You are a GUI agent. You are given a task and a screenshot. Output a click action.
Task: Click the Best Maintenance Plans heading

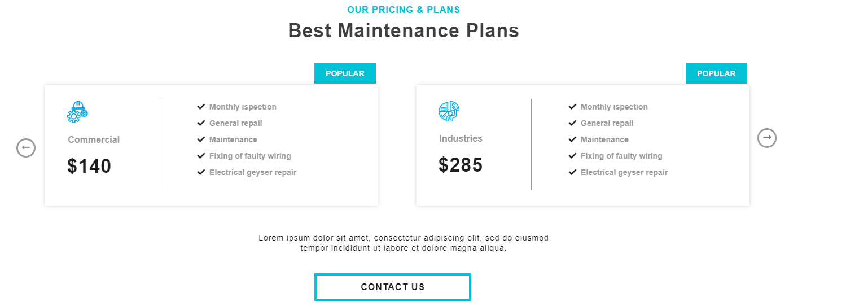coord(404,30)
